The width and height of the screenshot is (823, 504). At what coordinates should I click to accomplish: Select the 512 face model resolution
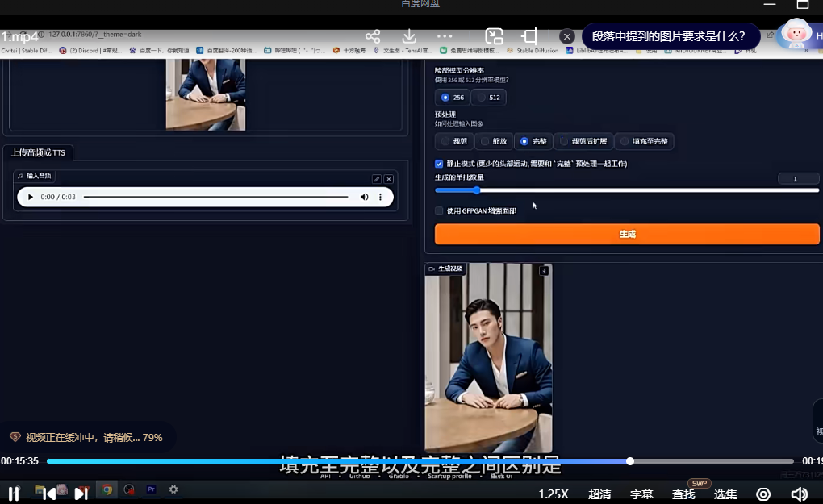(x=489, y=98)
